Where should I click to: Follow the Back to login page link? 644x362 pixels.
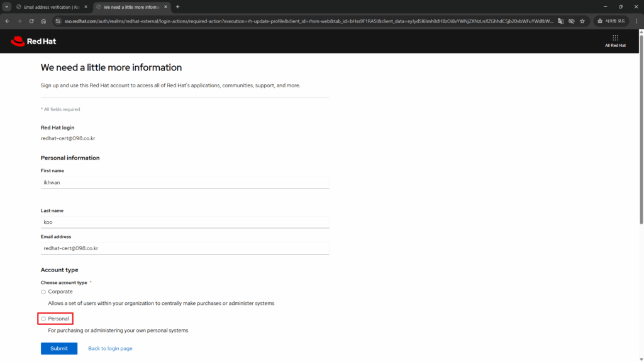click(110, 348)
